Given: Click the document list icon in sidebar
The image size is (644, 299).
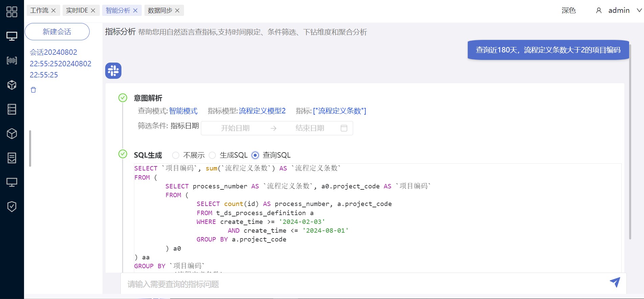Looking at the screenshot, I should click(12, 158).
